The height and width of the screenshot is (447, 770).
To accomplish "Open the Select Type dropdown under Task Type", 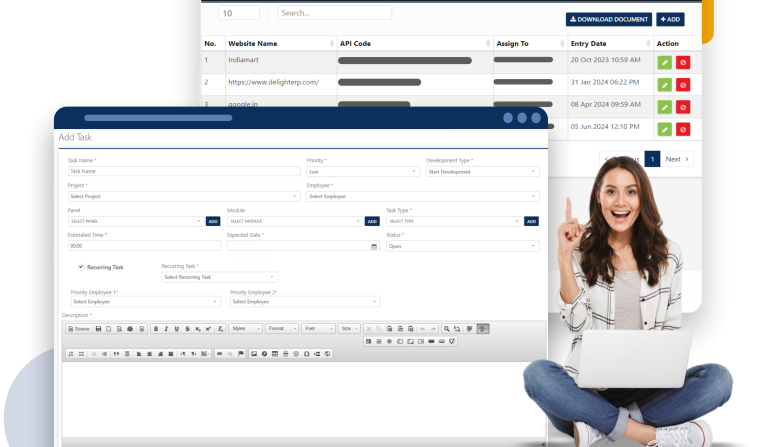I will click(454, 222).
